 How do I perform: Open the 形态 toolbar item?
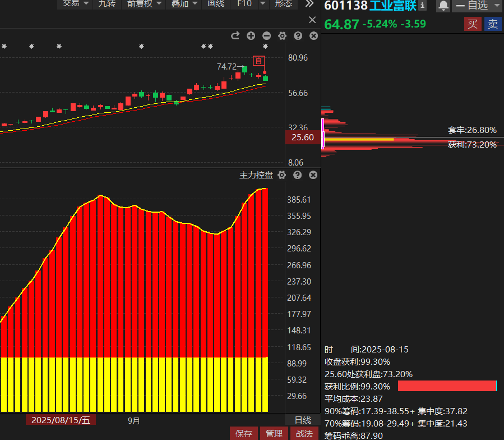[x=284, y=4]
